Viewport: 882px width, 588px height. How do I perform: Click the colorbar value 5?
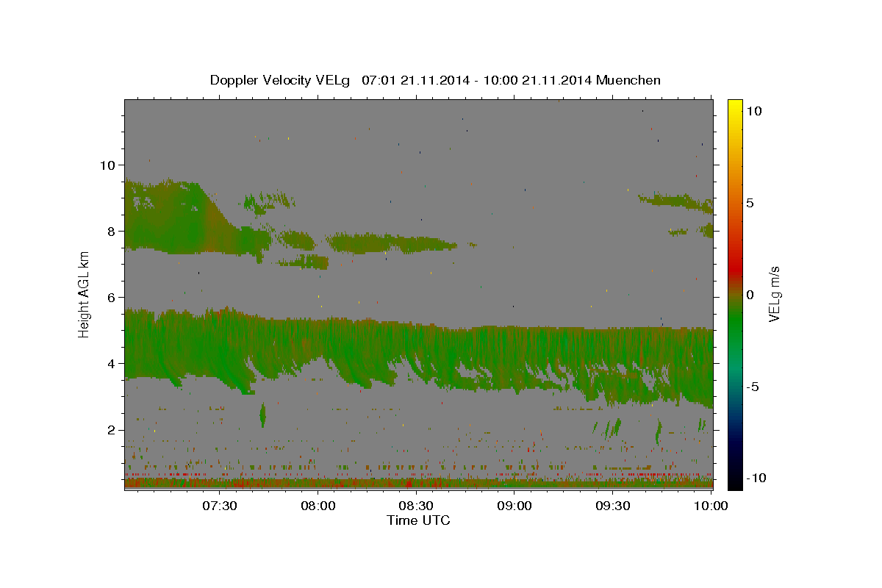[x=750, y=203]
